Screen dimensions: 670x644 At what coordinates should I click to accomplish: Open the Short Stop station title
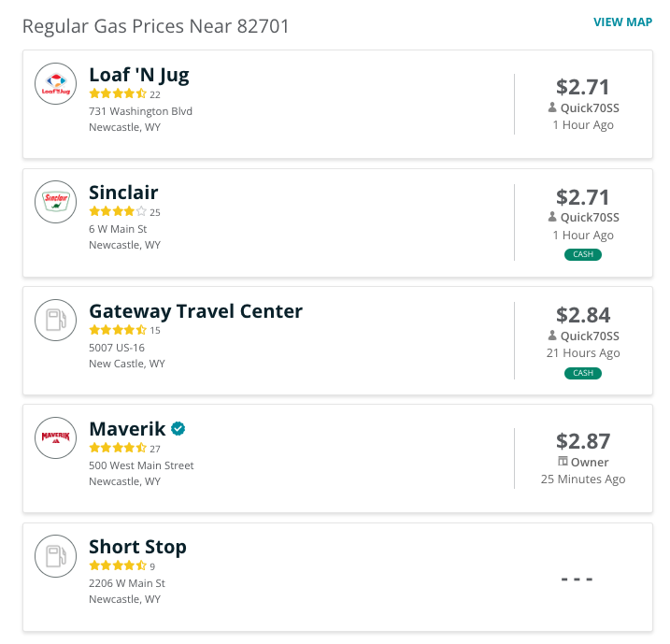tap(137, 547)
